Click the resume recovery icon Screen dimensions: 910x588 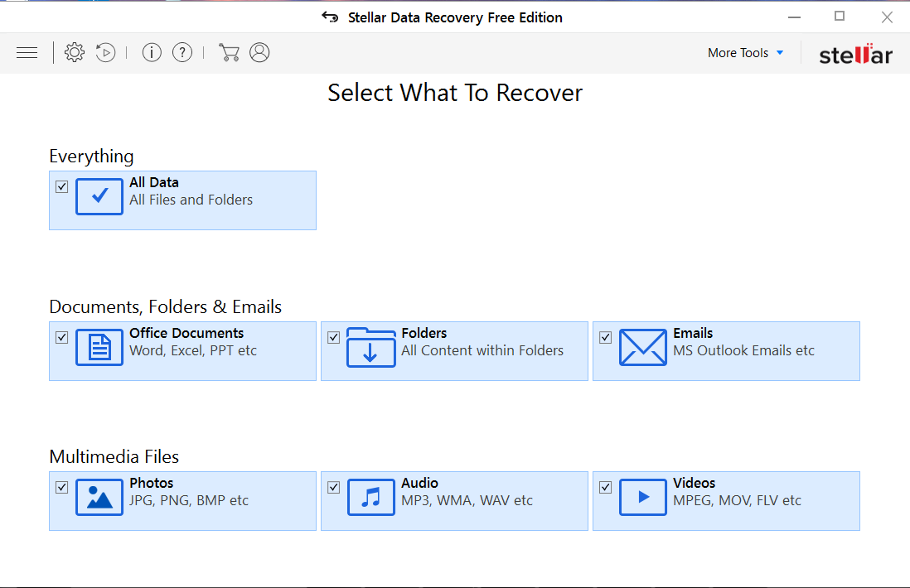coord(105,53)
